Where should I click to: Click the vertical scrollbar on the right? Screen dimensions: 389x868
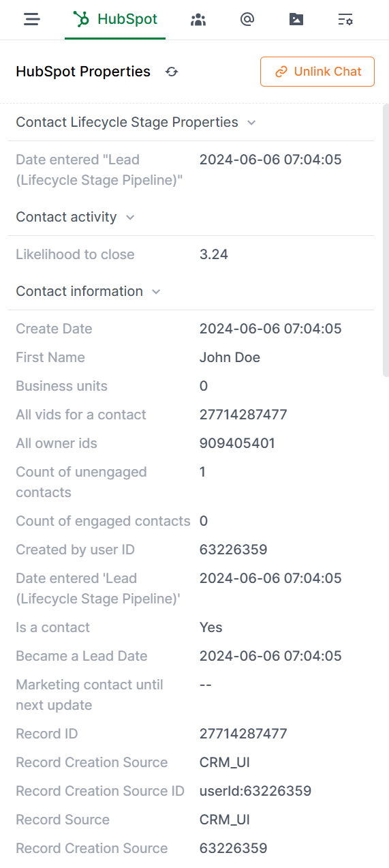386,240
